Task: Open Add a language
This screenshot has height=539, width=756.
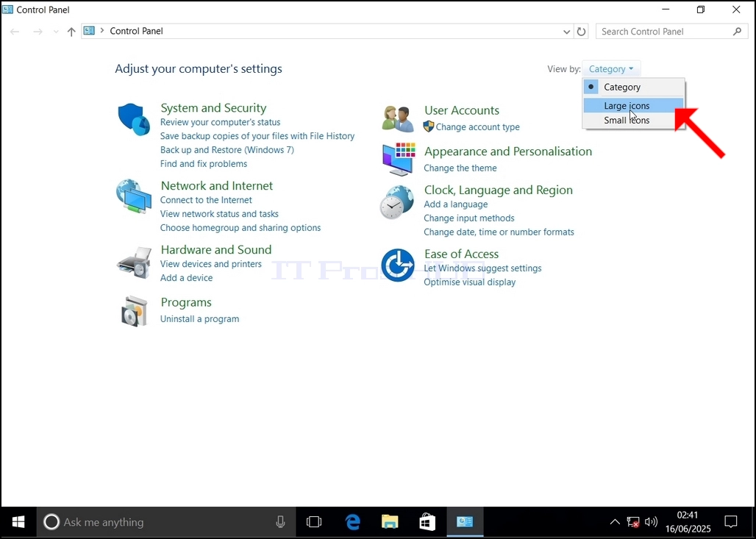Action: coord(456,204)
